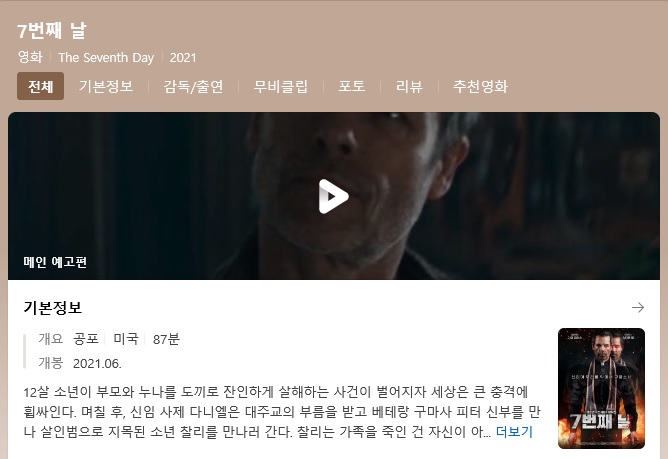
Task: Open the 리뷰 tab
Action: [409, 86]
